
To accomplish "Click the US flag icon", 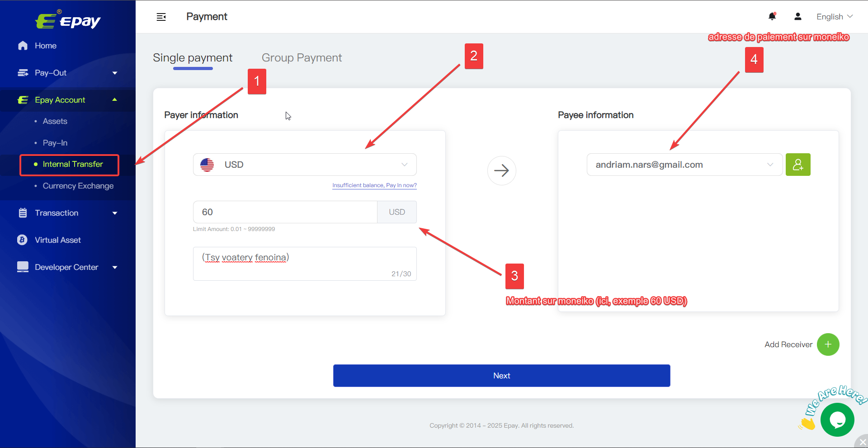I will 207,165.
